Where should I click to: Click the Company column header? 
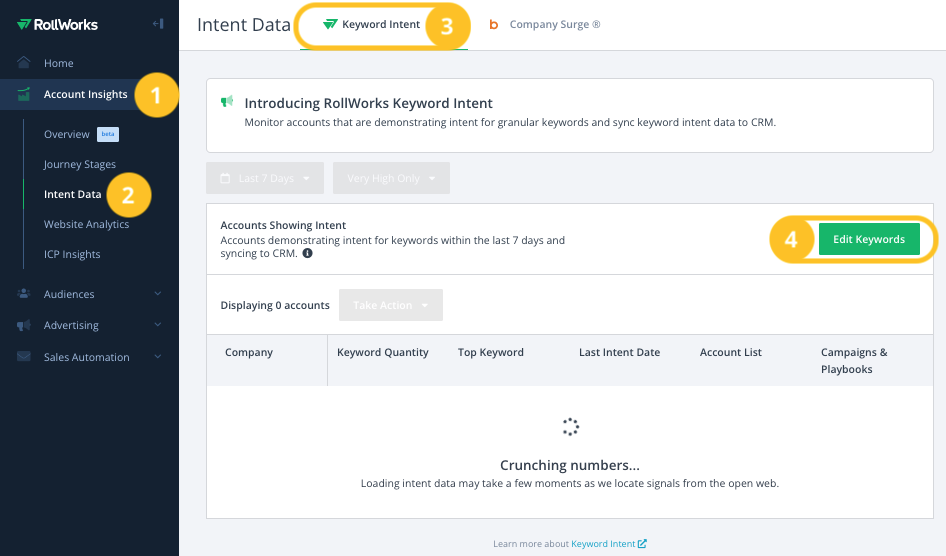click(249, 352)
